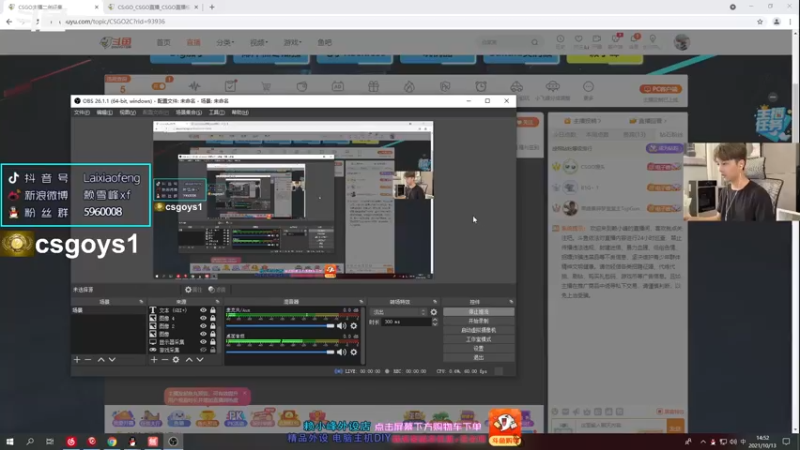The width and height of the screenshot is (800, 450).
Task: Toggle visibility of 游戏采集 source
Action: 203,350
